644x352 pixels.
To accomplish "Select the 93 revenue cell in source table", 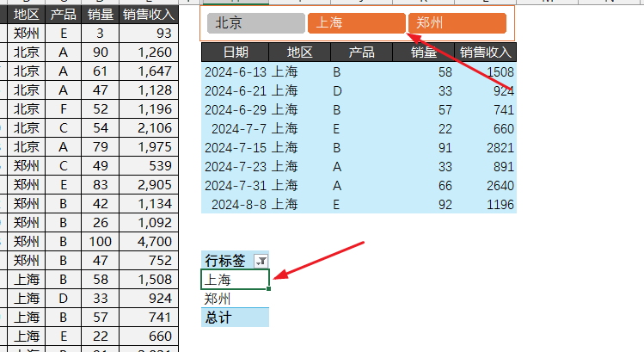I will tap(149, 33).
